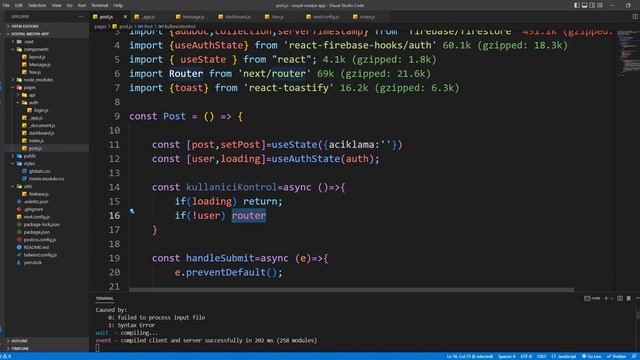This screenshot has height=360, width=640.
Task: Collapse the auth folder
Action: click(x=33, y=102)
